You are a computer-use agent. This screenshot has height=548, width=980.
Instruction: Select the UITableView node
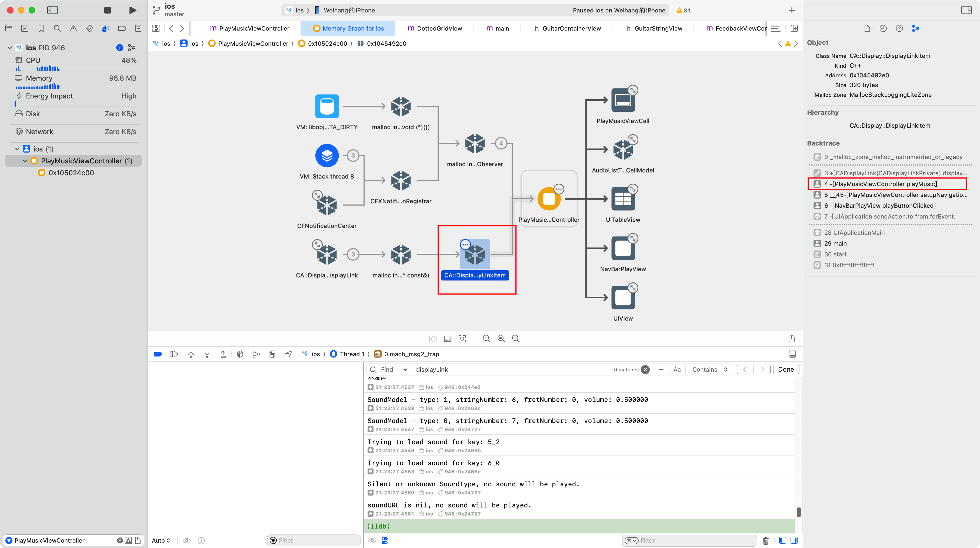623,199
